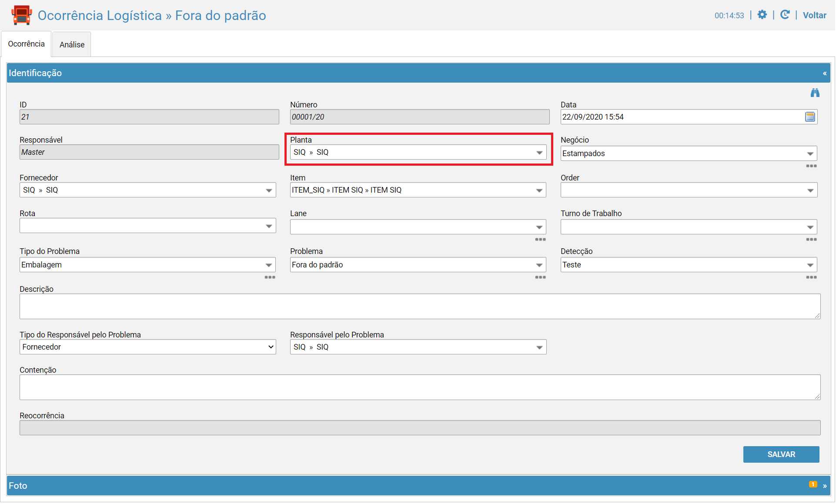The image size is (836, 504).
Task: Open Tipo do Responsável pelo Problema dropdown
Action: click(x=148, y=347)
